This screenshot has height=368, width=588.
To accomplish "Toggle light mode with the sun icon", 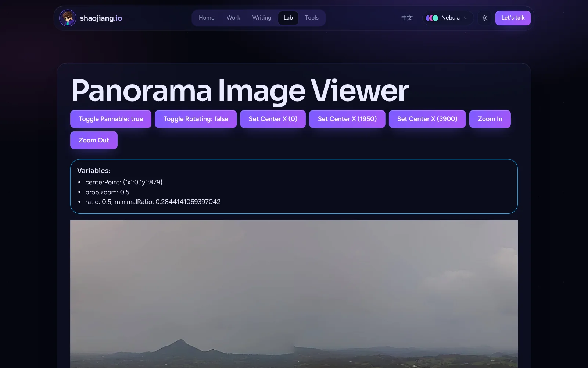I will [484, 18].
